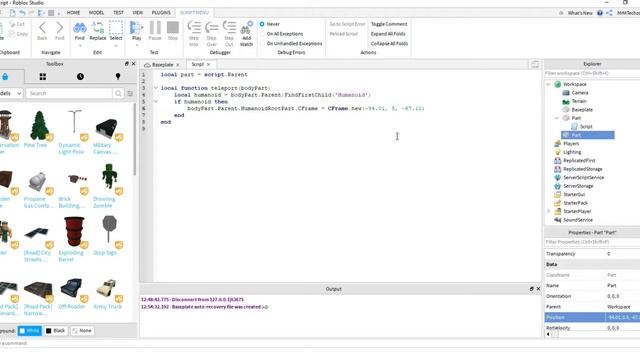Undock the Toolbox panel
This screenshot has height=360, width=640.
(127, 64)
